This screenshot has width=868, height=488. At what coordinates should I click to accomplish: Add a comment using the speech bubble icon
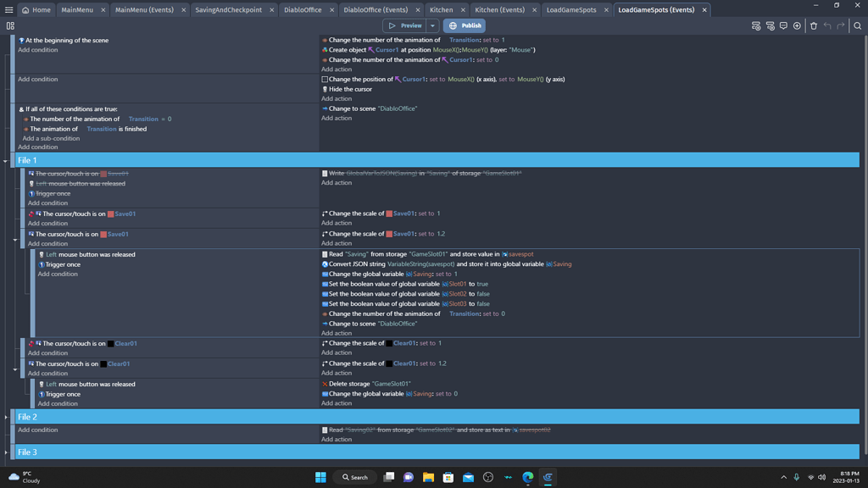click(784, 25)
